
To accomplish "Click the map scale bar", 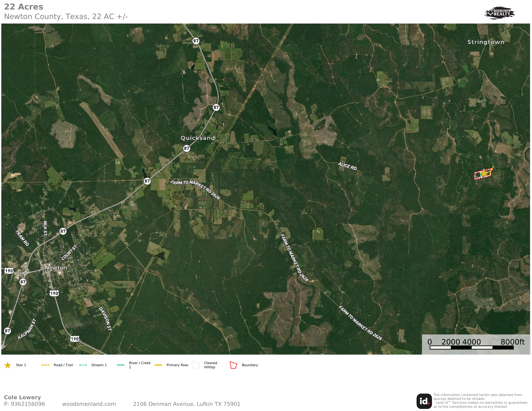I will point(471,347).
